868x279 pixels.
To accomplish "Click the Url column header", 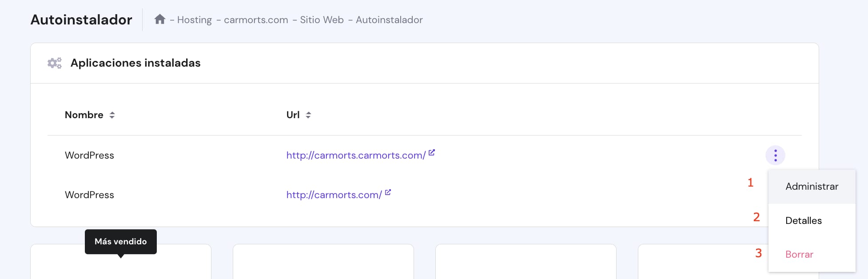I will [293, 115].
